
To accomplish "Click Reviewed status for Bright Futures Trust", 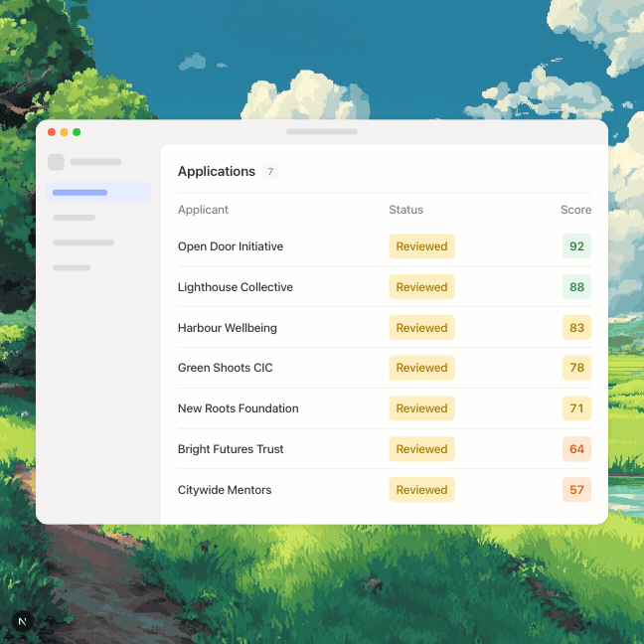I will (421, 449).
